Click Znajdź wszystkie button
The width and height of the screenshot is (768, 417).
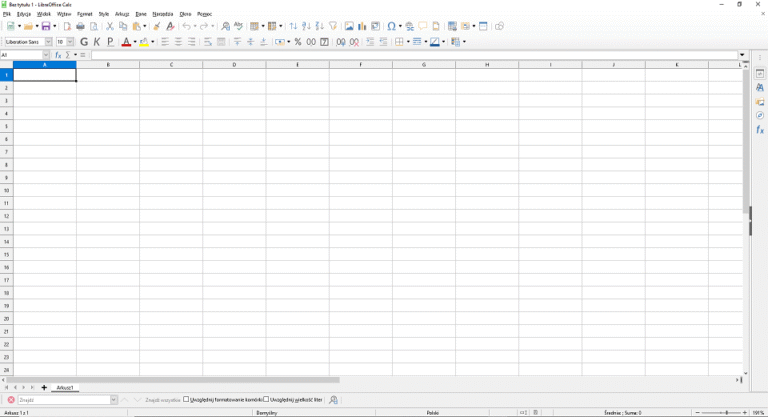click(163, 400)
